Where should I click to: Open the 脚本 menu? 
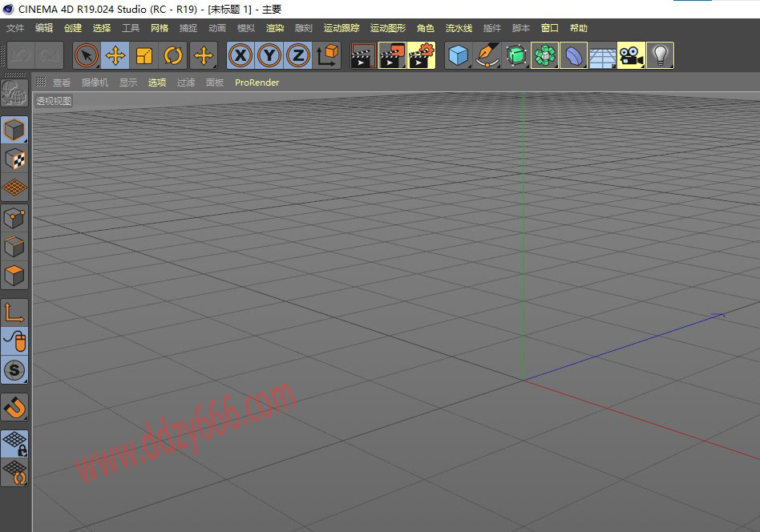520,28
